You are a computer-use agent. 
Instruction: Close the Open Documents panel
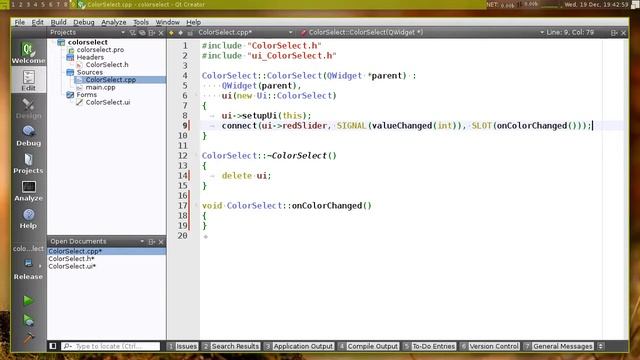coord(161,242)
